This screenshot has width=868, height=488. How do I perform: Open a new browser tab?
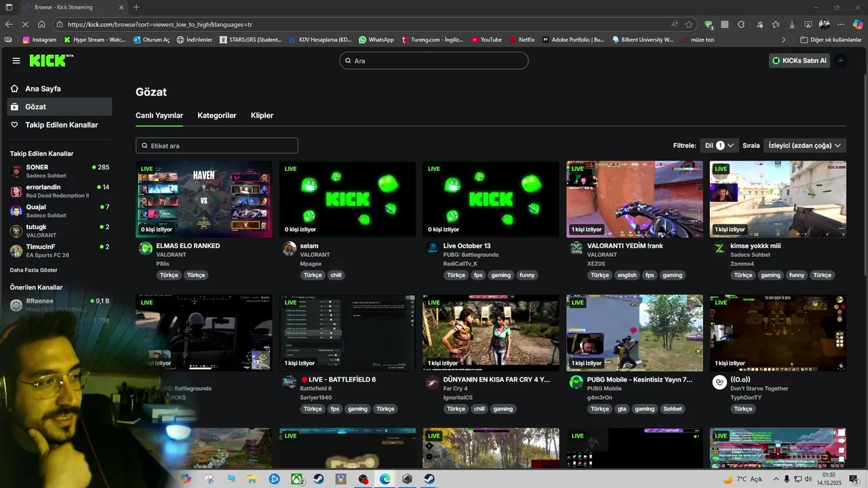click(136, 7)
